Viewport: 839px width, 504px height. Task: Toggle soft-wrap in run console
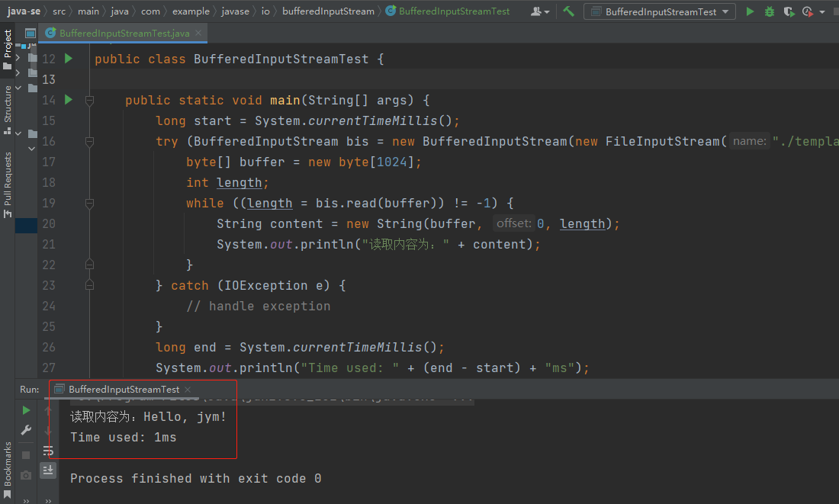pos(48,451)
